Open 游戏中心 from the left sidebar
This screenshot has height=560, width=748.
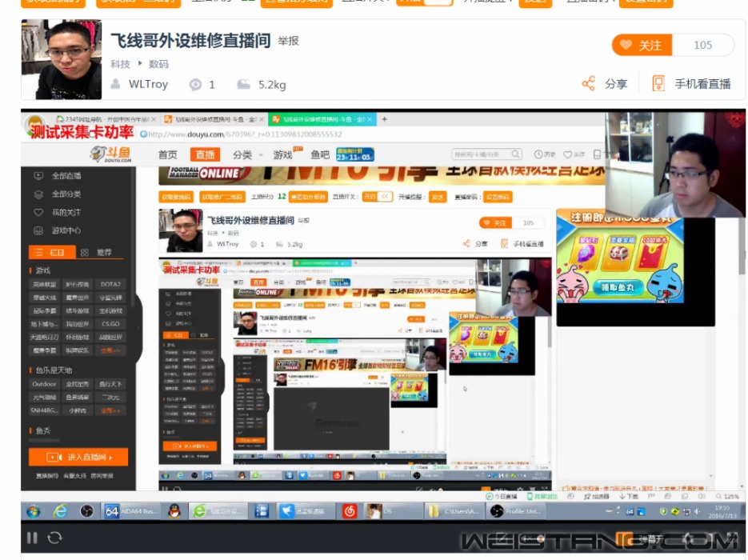pos(38,231)
